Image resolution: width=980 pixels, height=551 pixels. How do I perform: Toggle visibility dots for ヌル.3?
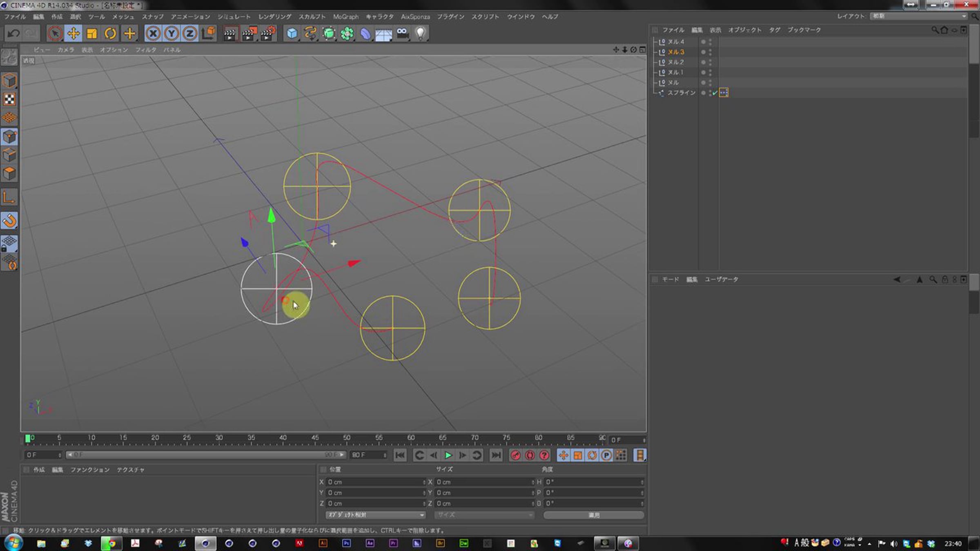click(710, 52)
